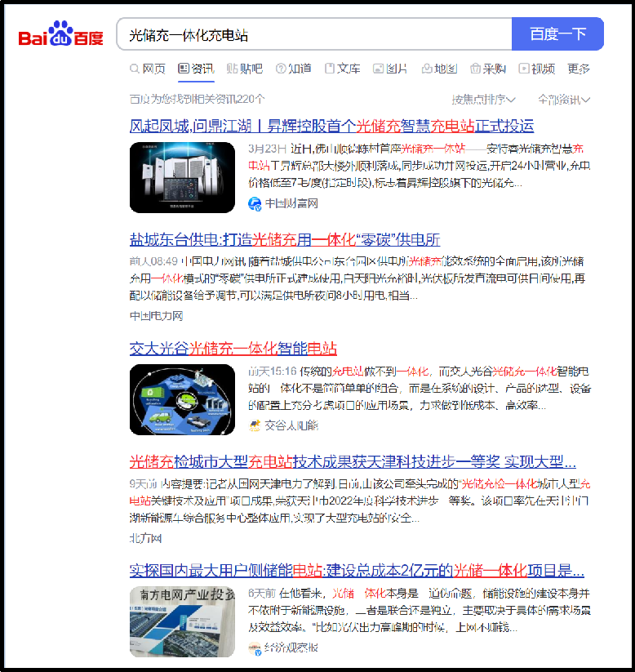
Task: Open the 交大光谷 hexagon diagram thumbnail
Action: 182,399
